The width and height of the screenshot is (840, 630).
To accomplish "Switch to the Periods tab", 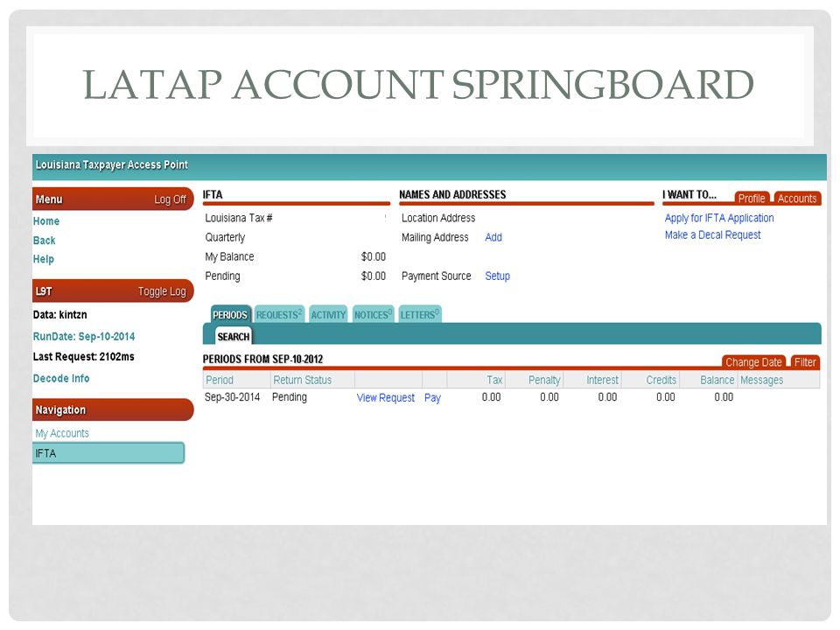I will pyautogui.click(x=230, y=314).
